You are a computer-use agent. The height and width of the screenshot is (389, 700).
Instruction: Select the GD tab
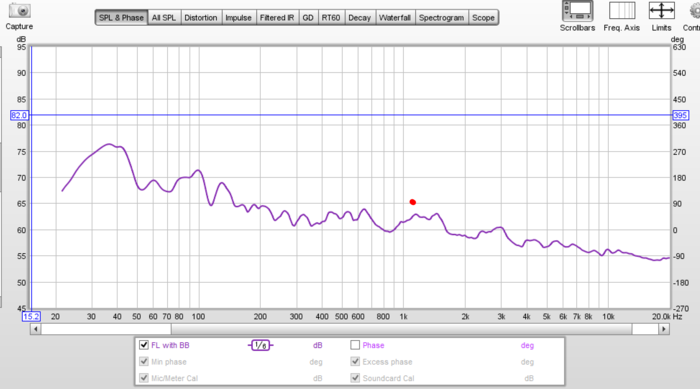click(308, 18)
